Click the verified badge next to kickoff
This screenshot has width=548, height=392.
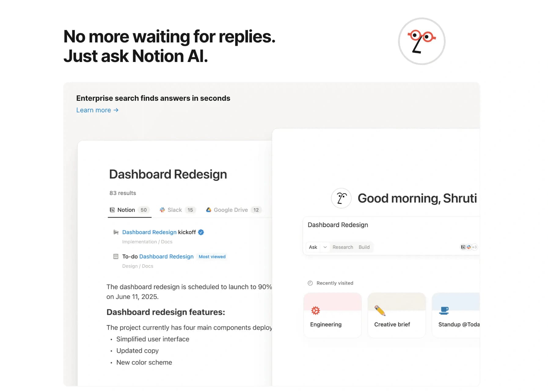201,232
